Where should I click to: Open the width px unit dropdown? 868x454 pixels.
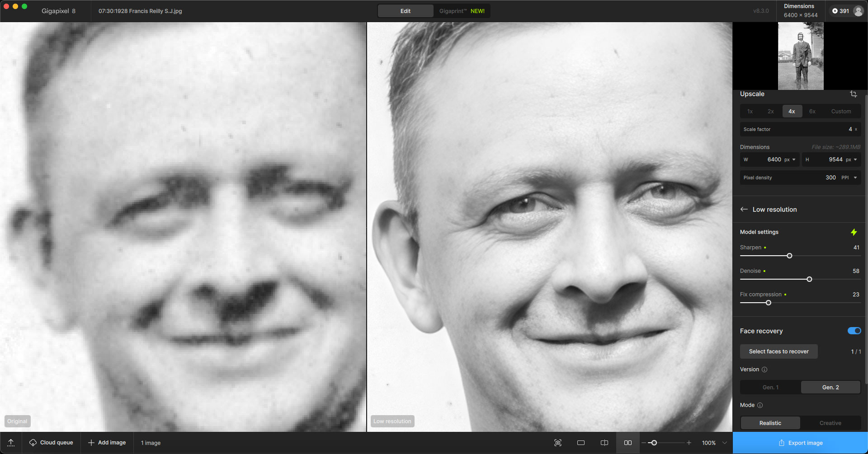point(790,159)
